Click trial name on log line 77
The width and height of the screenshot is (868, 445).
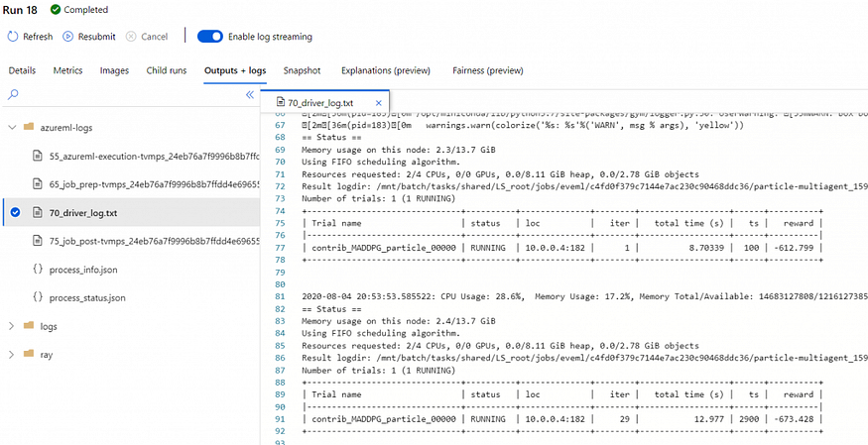[x=384, y=248]
